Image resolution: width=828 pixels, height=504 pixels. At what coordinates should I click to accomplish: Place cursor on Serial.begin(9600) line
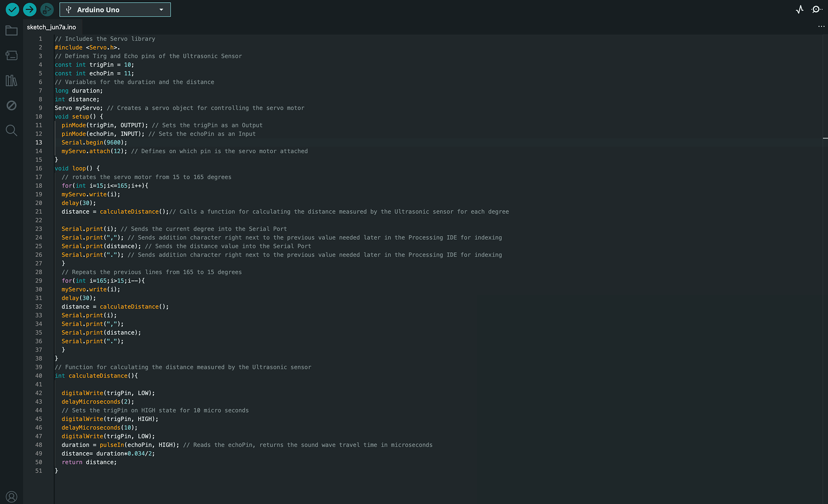pyautogui.click(x=94, y=142)
